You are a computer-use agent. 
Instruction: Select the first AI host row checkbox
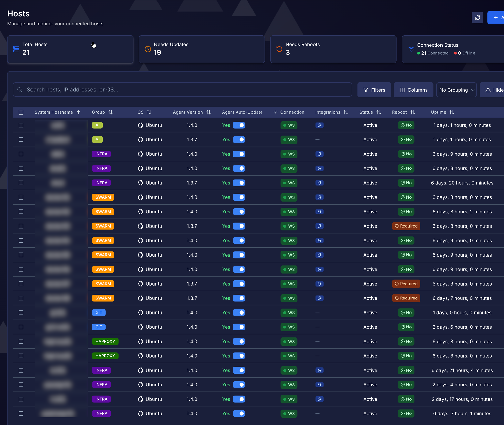coord(21,125)
